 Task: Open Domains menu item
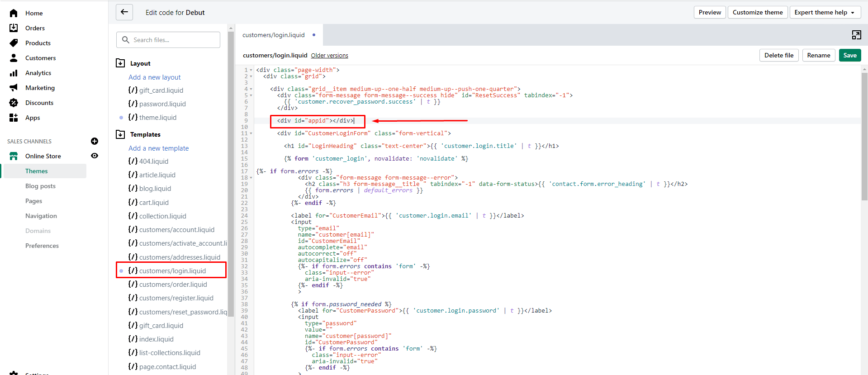click(x=38, y=231)
